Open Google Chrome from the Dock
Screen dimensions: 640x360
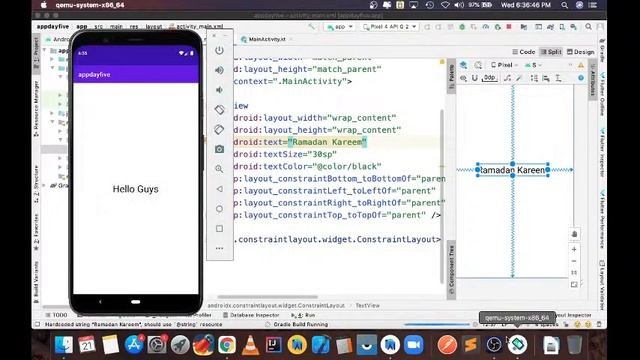(227, 345)
